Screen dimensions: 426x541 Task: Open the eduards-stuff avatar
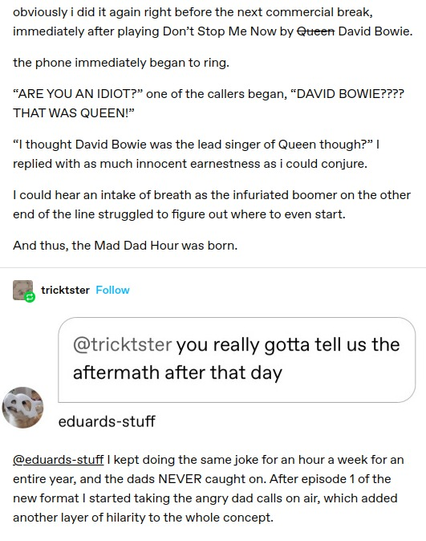pyautogui.click(x=23, y=407)
